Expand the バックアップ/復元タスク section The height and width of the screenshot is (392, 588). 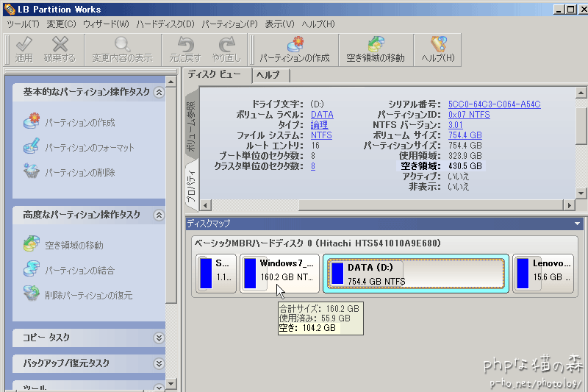coord(158,363)
